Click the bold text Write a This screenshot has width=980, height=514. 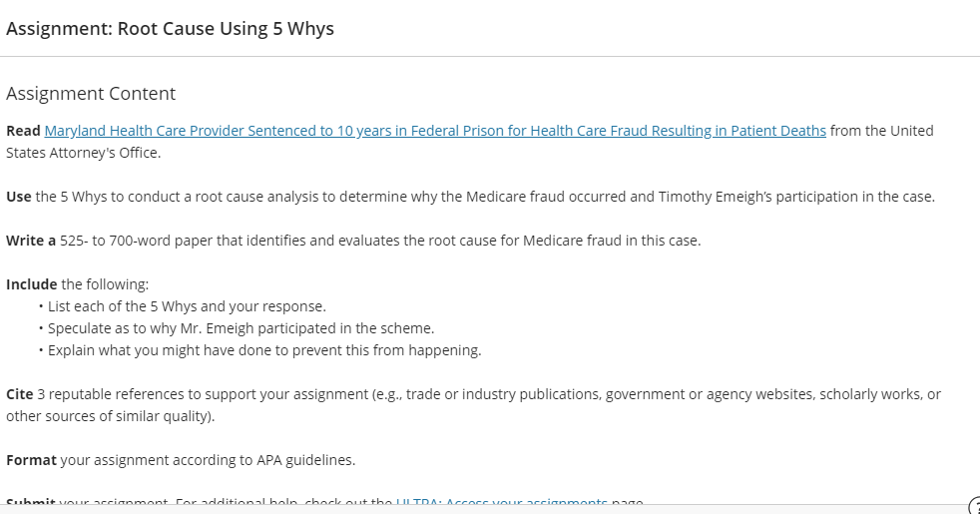(x=31, y=241)
